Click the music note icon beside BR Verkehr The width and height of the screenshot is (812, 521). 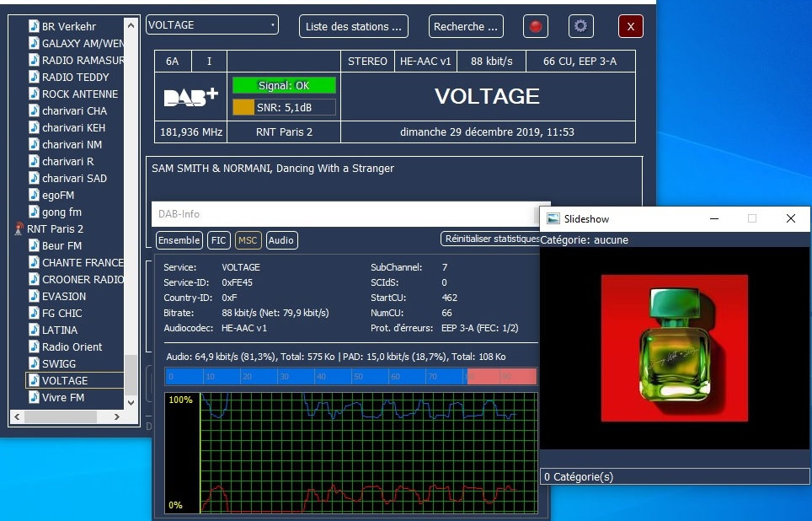pyautogui.click(x=34, y=26)
